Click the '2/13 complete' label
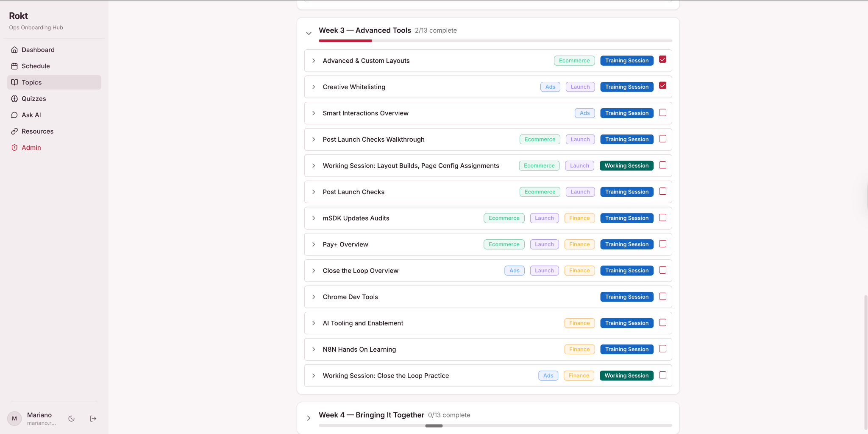 point(436,31)
